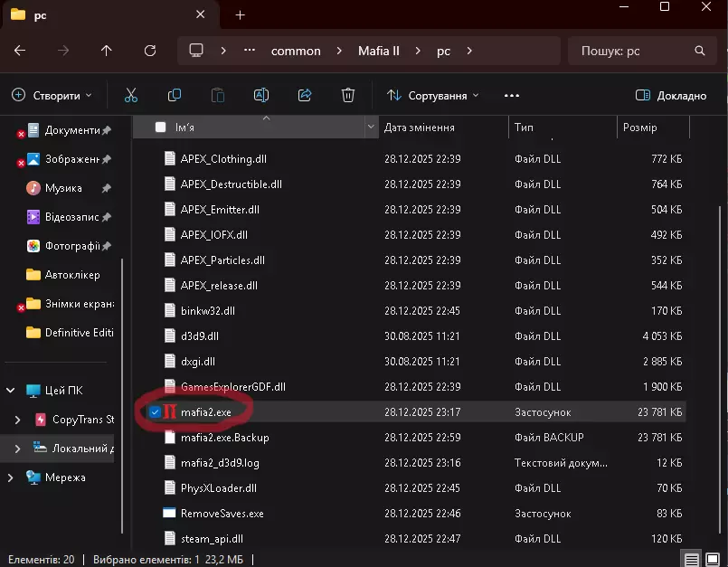
Task: Go up one folder level with arrow
Action: pos(107,51)
